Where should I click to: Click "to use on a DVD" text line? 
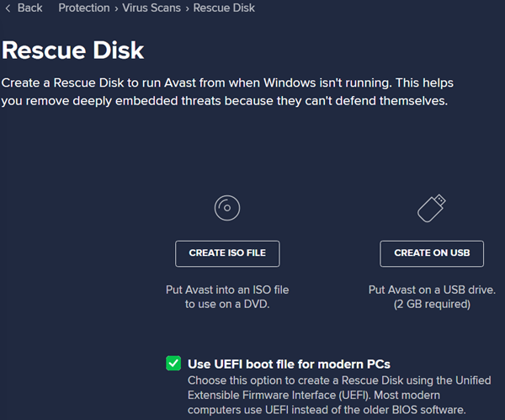click(x=227, y=304)
